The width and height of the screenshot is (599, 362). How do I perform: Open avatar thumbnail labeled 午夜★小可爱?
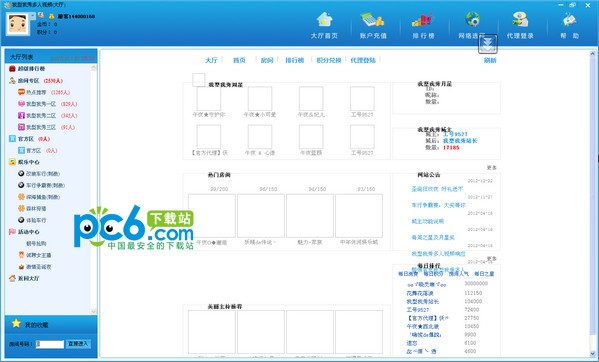tap(260, 99)
